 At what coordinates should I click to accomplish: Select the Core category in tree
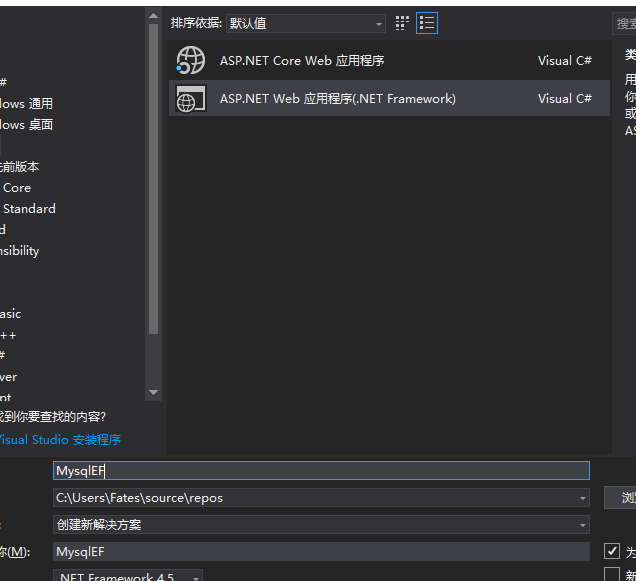click(x=17, y=188)
